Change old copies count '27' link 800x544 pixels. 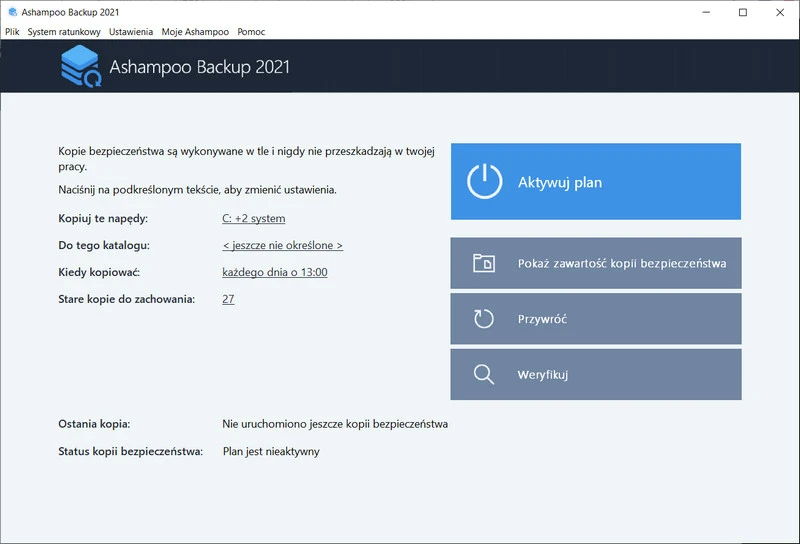(x=228, y=299)
